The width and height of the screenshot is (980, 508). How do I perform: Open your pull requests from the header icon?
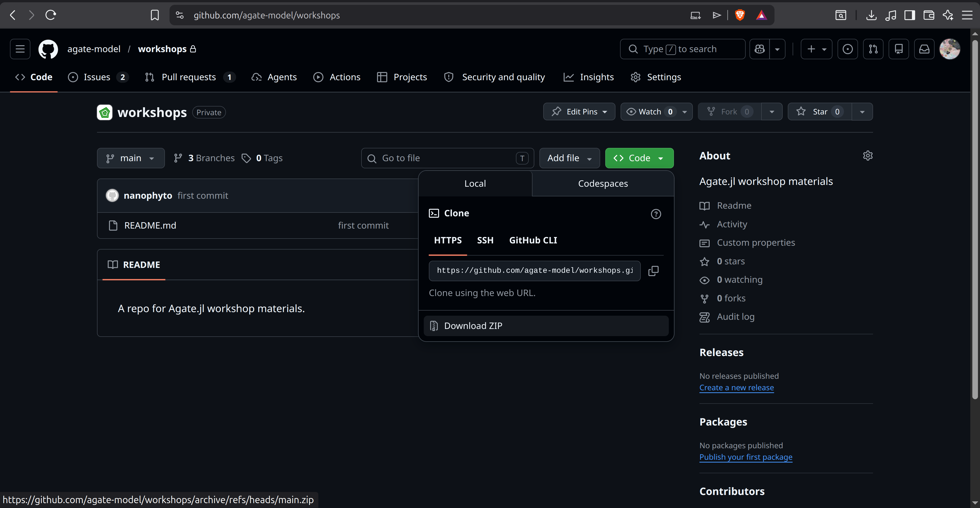pyautogui.click(x=873, y=49)
